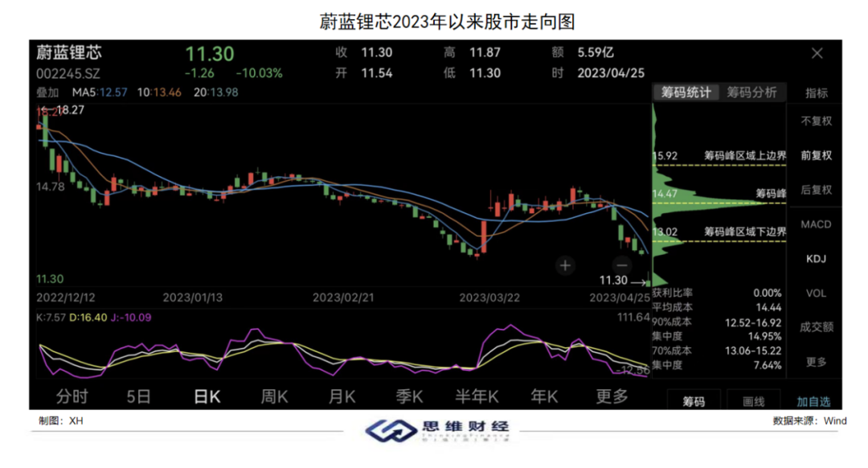Viewport: 868px width, 468px height.
Task: Click the 集中度 7.64% value
Action: click(x=768, y=365)
